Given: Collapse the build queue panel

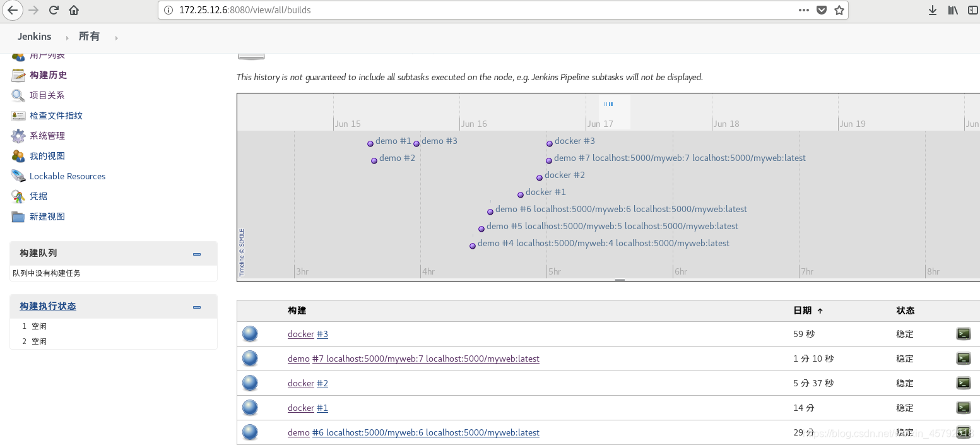Looking at the screenshot, I should (x=197, y=254).
